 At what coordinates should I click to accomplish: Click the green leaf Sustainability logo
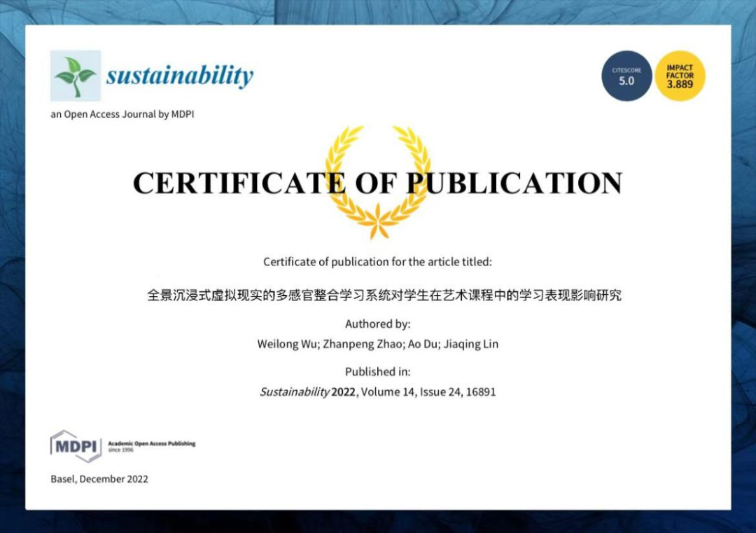click(x=76, y=76)
